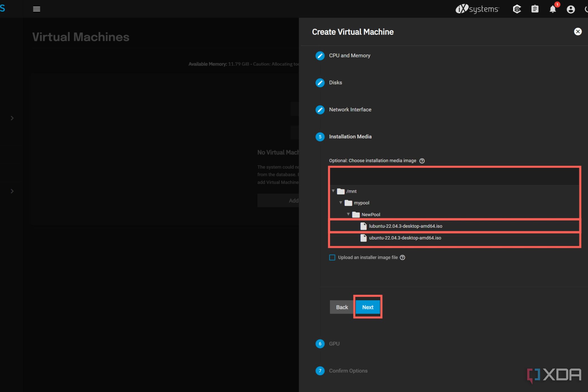Expand the lower sidebar chevron
This screenshot has height=392, width=588.
point(12,191)
